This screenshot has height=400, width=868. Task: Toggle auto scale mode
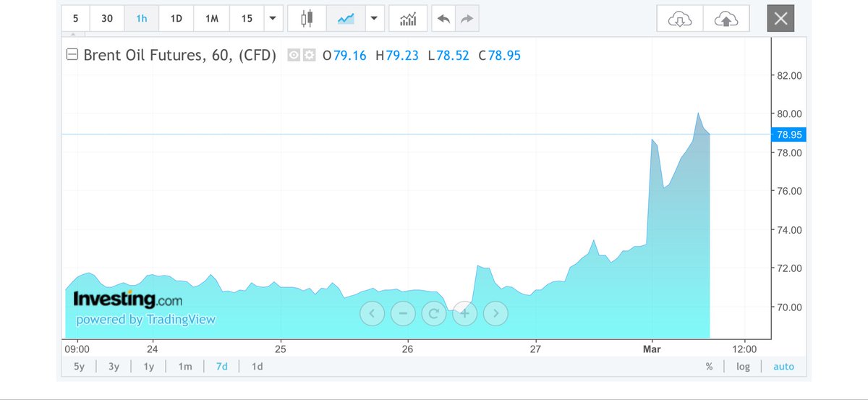783,367
